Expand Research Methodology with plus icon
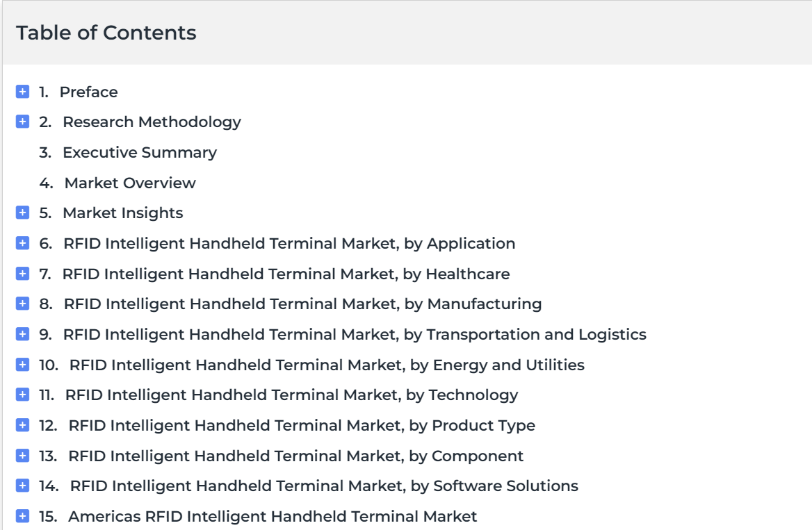812x530 pixels. 22,122
